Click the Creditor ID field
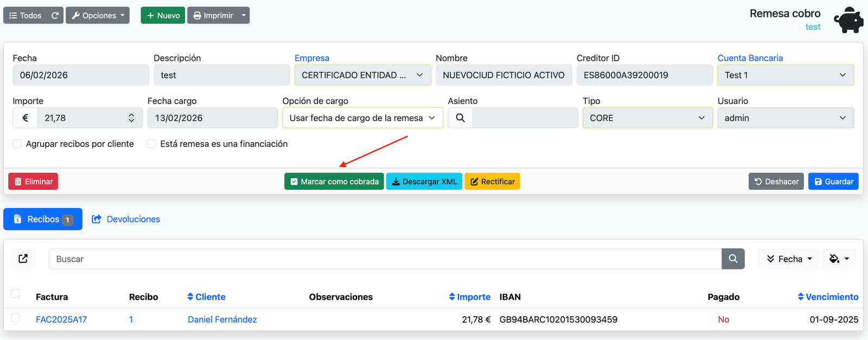The image size is (868, 340). (645, 75)
